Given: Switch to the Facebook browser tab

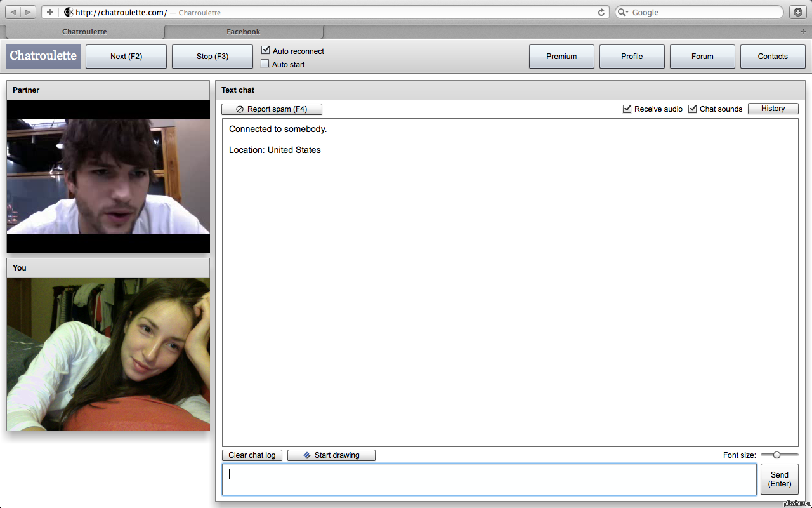Looking at the screenshot, I should point(244,31).
